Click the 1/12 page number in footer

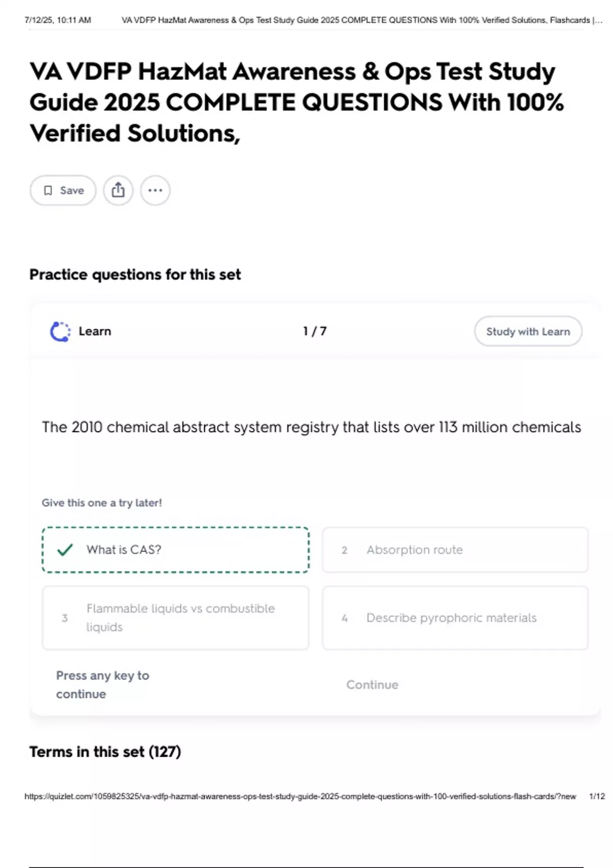coord(597,797)
